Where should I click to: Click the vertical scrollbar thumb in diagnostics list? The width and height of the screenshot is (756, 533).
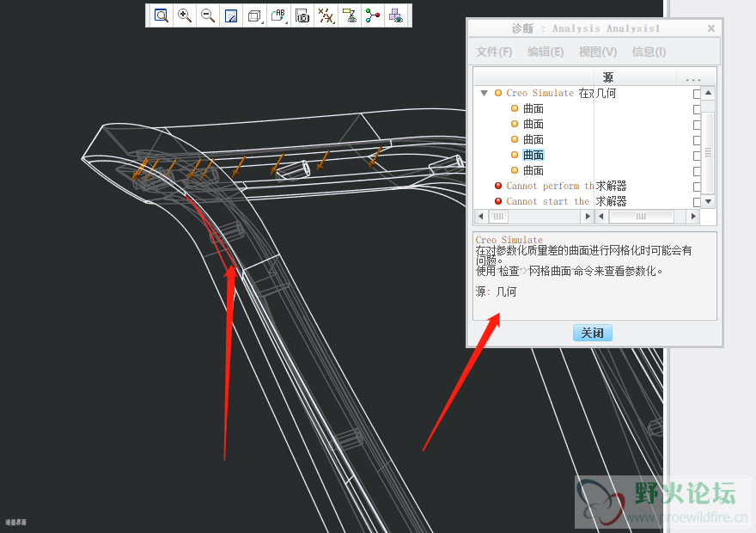[x=709, y=152]
